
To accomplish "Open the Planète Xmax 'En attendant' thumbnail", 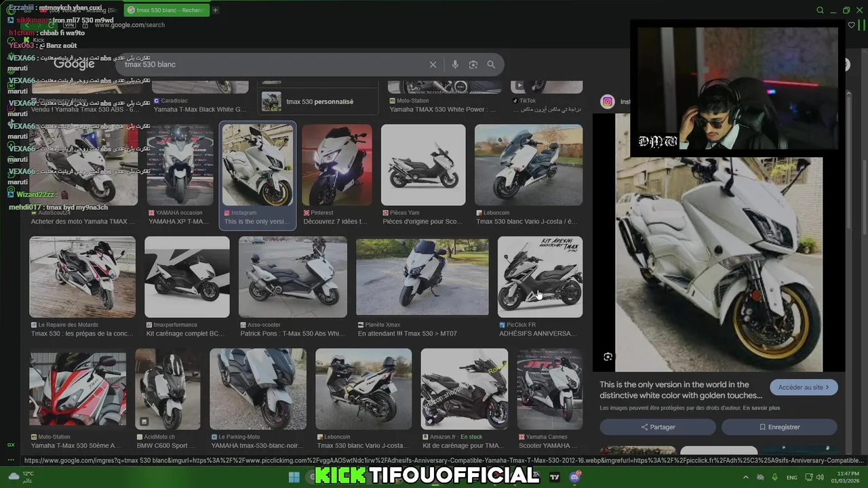I will [422, 277].
